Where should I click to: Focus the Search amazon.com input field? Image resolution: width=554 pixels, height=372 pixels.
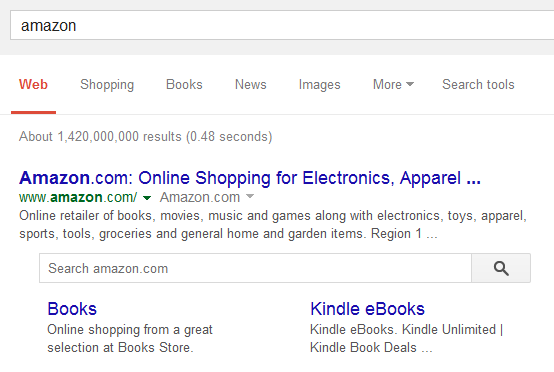(x=255, y=268)
